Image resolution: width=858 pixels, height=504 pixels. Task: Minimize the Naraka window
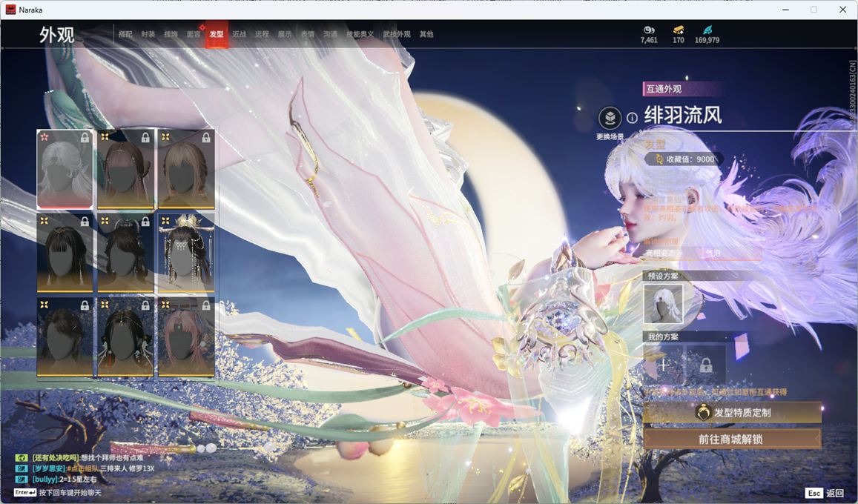(x=786, y=10)
